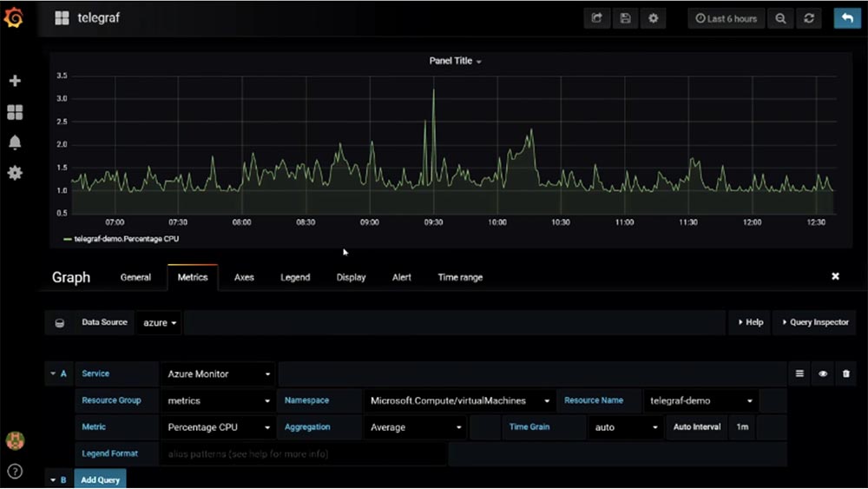Open the Help question mark icon
The image size is (868, 489).
pyautogui.click(x=15, y=472)
